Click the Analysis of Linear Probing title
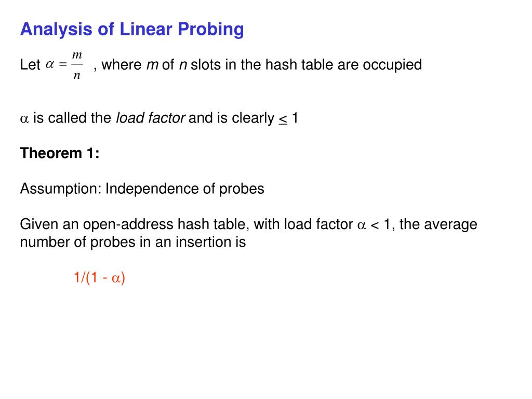This screenshot has width=532, height=399. tap(132, 30)
